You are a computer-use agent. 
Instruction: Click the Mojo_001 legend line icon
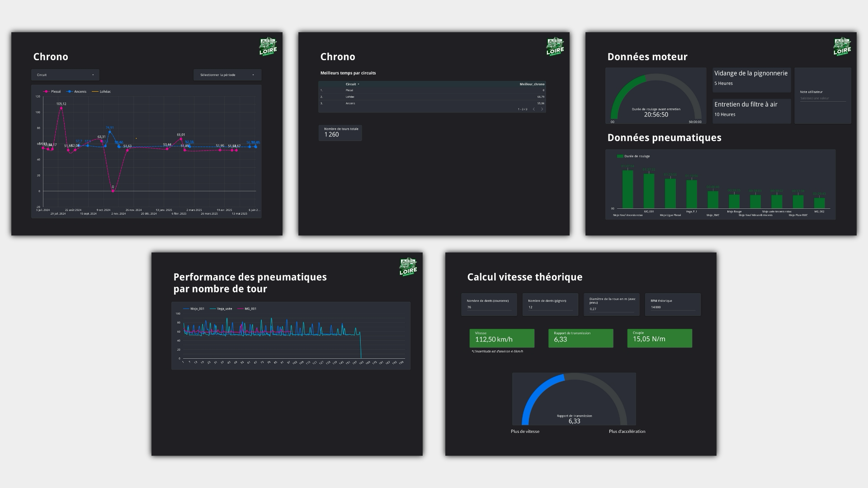tap(186, 309)
